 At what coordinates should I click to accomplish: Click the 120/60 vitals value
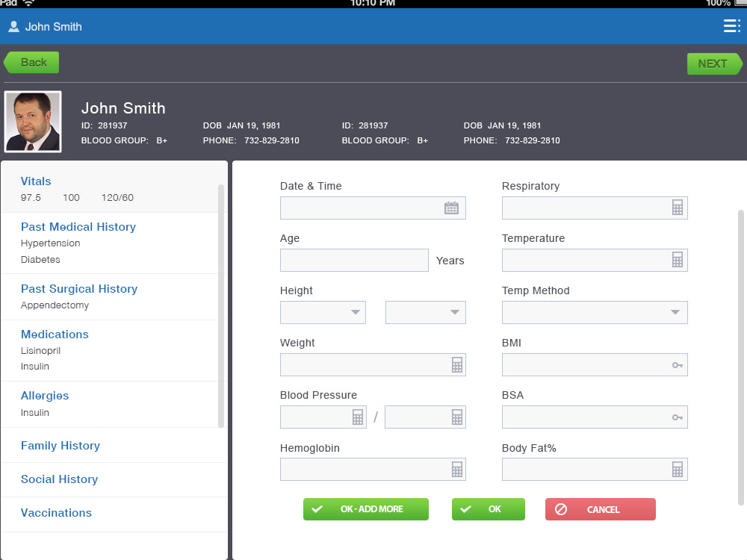(x=117, y=198)
